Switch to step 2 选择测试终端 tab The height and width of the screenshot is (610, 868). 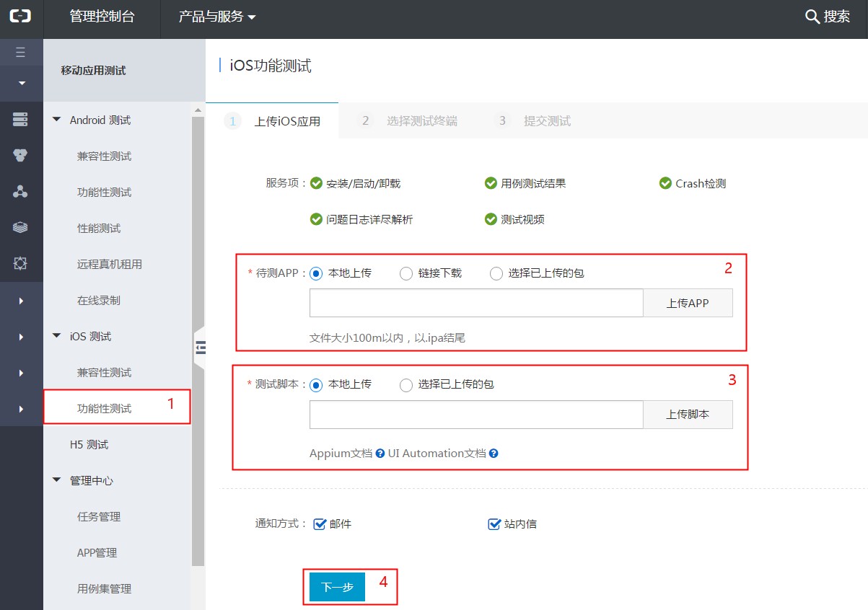coord(409,120)
